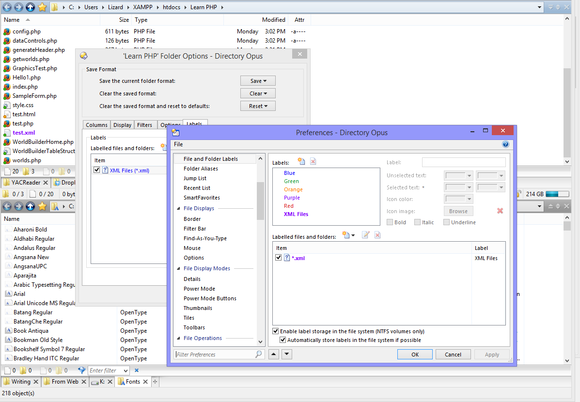Toggle Automatically store labels in file system

click(283, 340)
